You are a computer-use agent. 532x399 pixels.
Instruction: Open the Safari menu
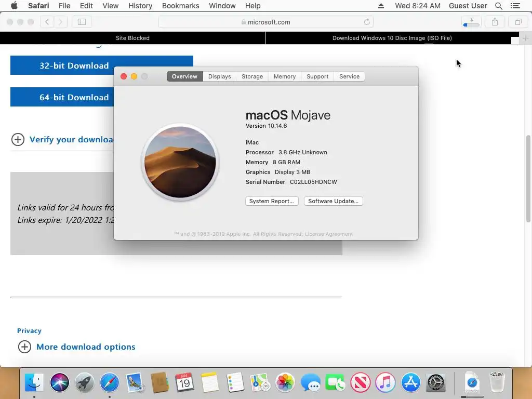coord(38,6)
